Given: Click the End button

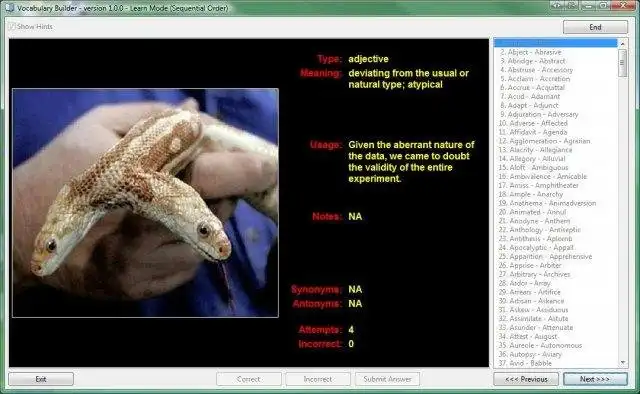Looking at the screenshot, I should click(x=595, y=27).
